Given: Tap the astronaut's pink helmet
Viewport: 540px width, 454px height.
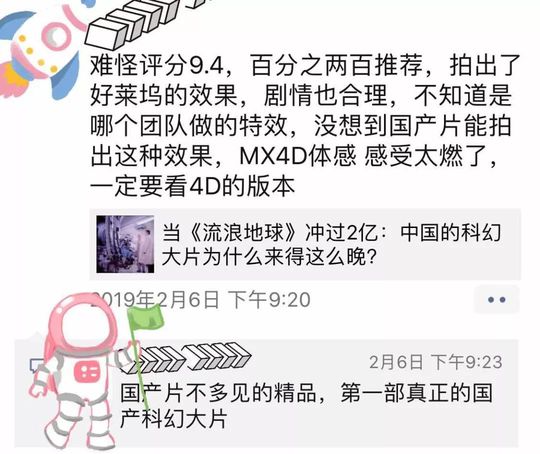Looking at the screenshot, I should [x=83, y=324].
